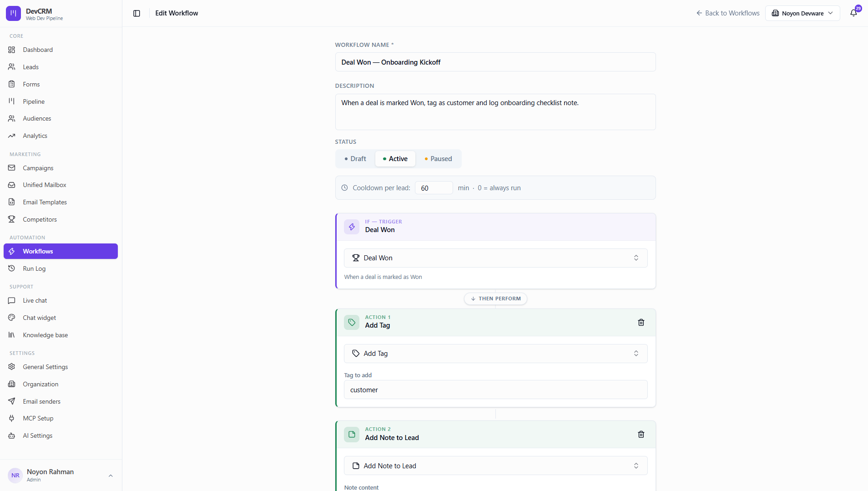Go back to Workflows list
Image resolution: width=868 pixels, height=491 pixels.
(727, 13)
